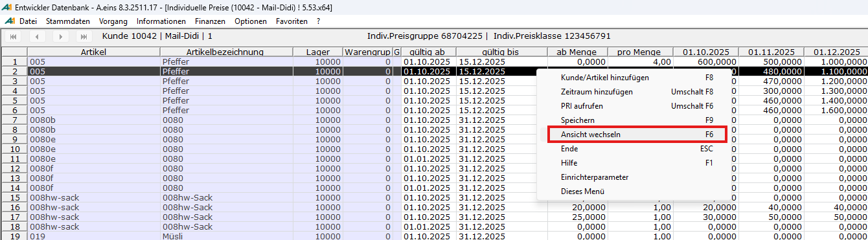Select PRI aufrufen in context menu
Viewport: 868px width, 240px height.
(636, 106)
